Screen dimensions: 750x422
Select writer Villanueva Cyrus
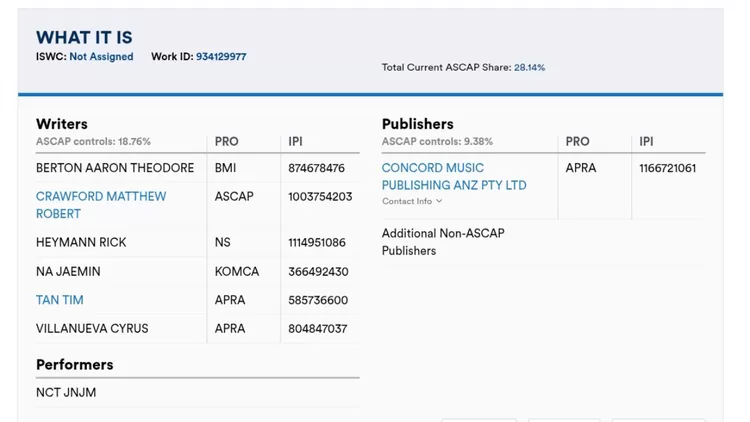(x=92, y=328)
